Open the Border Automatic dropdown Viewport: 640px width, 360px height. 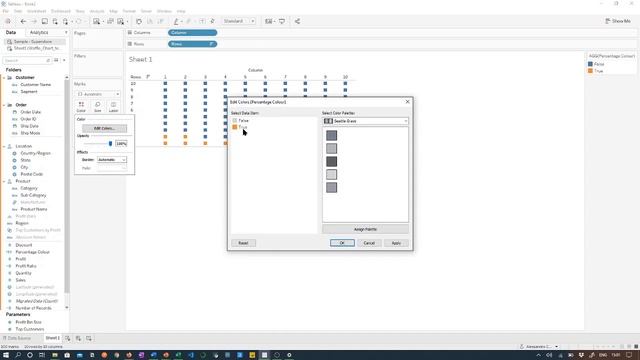click(112, 160)
